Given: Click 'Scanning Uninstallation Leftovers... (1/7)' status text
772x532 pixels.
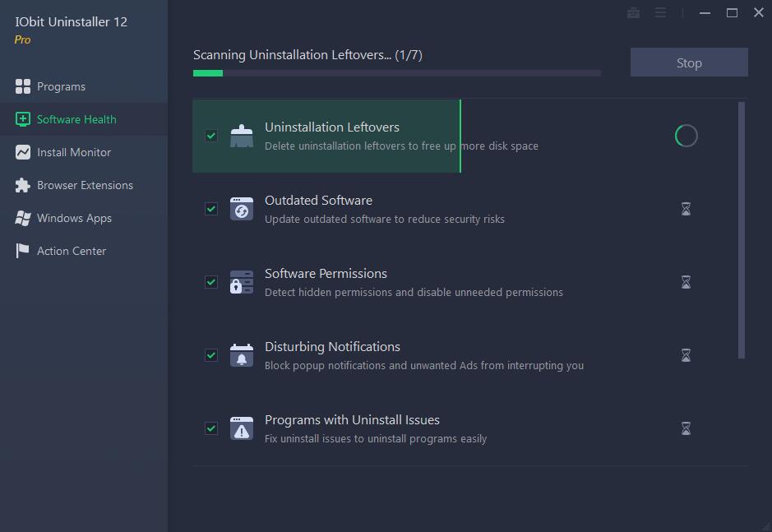Looking at the screenshot, I should [307, 54].
